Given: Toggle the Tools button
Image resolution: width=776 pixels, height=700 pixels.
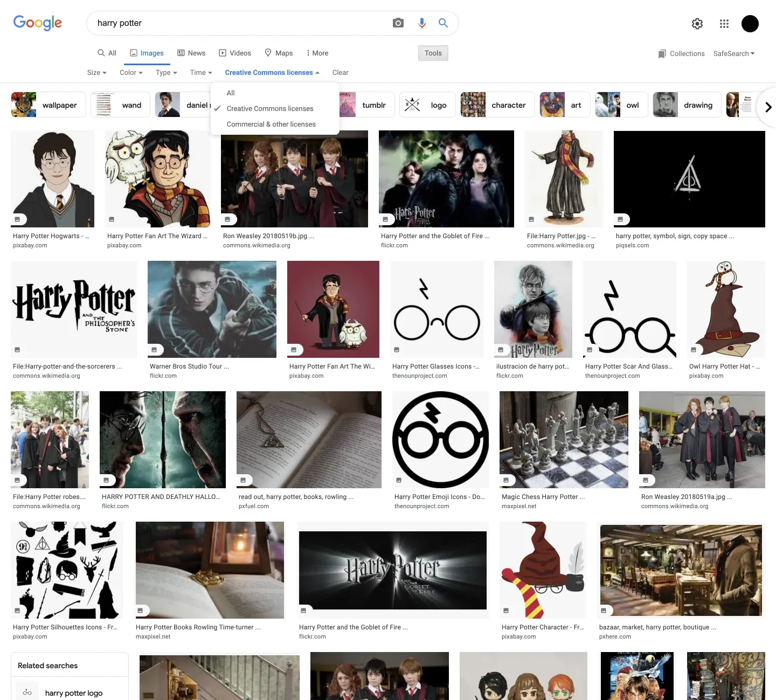Looking at the screenshot, I should coord(433,53).
